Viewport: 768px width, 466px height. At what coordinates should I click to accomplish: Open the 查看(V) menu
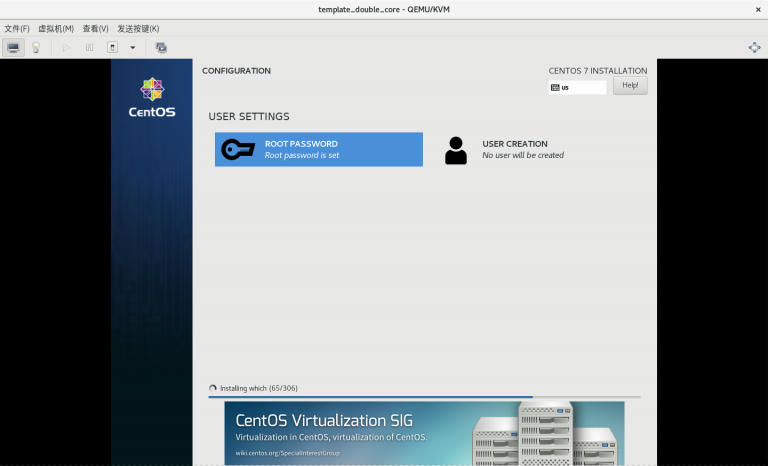click(x=95, y=28)
